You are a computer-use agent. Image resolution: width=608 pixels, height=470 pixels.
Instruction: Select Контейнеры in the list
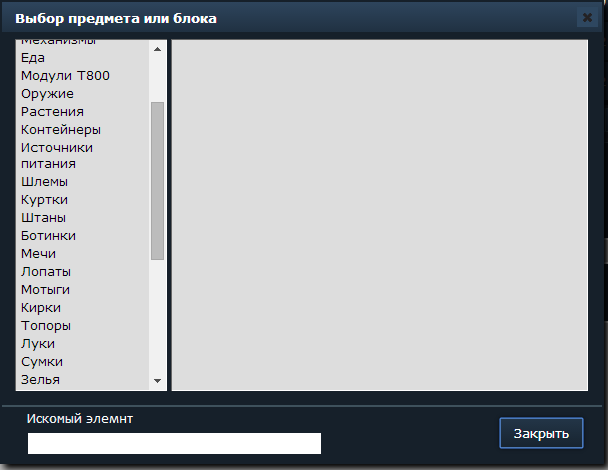click(61, 130)
